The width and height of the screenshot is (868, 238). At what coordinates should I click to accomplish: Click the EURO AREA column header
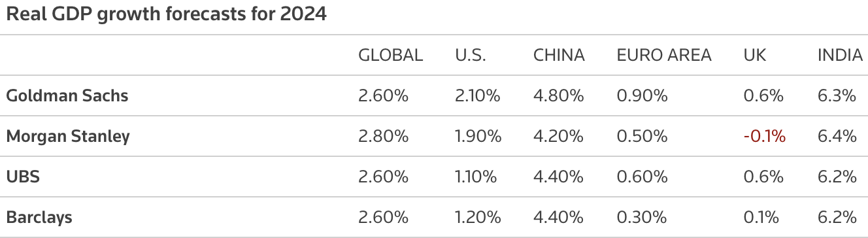(664, 56)
